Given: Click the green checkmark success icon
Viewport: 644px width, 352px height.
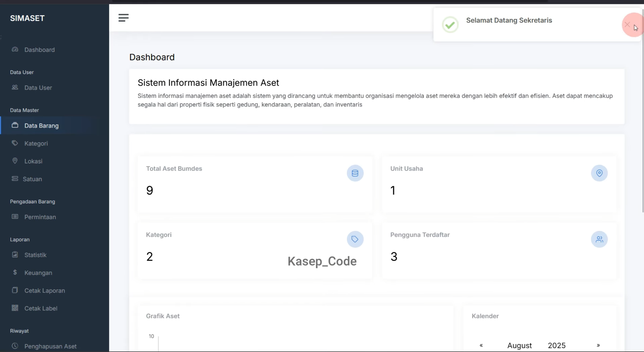Looking at the screenshot, I should [x=450, y=25].
